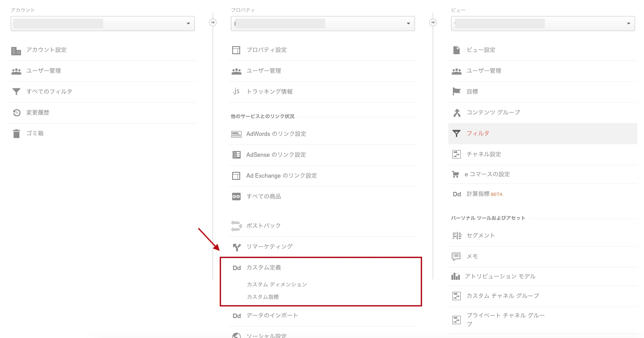Select the highlighted フィルタ item in view column
Screen dimensions: 644x338
pos(543,133)
